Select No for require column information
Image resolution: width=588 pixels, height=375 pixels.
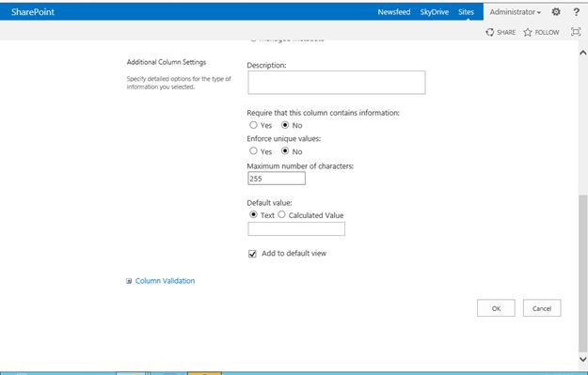pos(285,125)
